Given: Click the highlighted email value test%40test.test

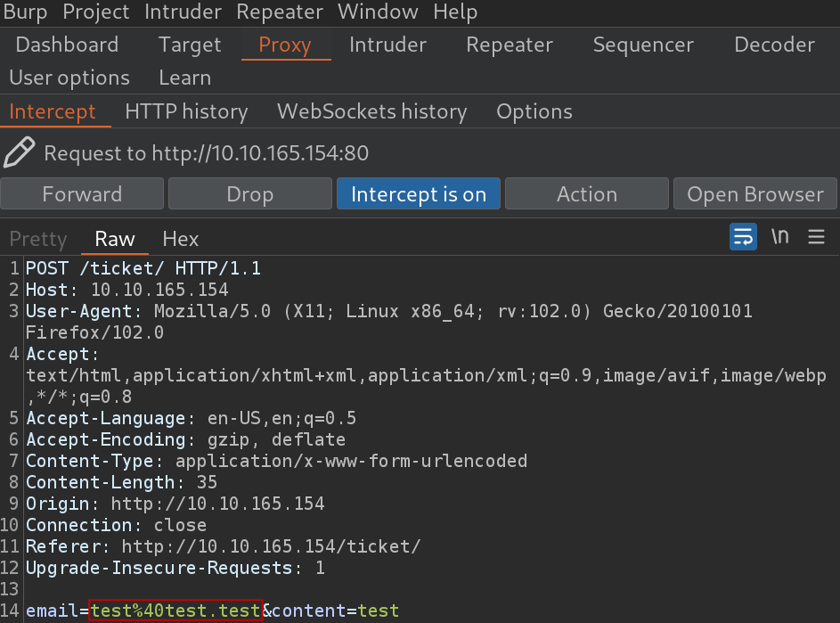Looking at the screenshot, I should 175,611.
